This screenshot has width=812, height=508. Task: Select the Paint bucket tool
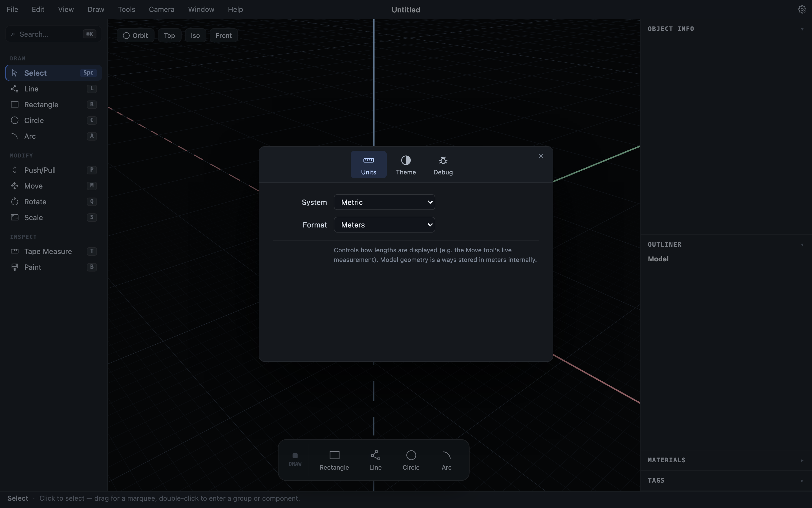pyautogui.click(x=54, y=267)
